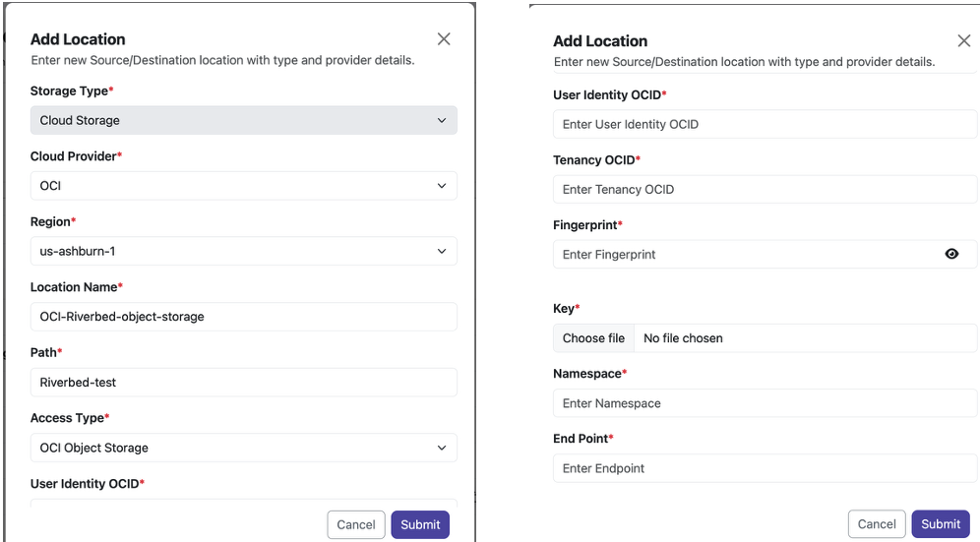Submit the right Add Location form
The image size is (980, 542).
coord(941,524)
